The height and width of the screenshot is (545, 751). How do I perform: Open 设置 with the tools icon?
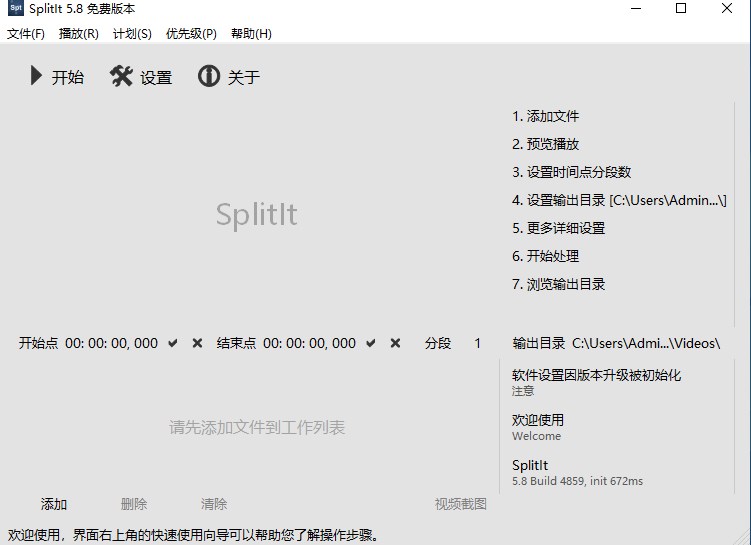tap(121, 76)
